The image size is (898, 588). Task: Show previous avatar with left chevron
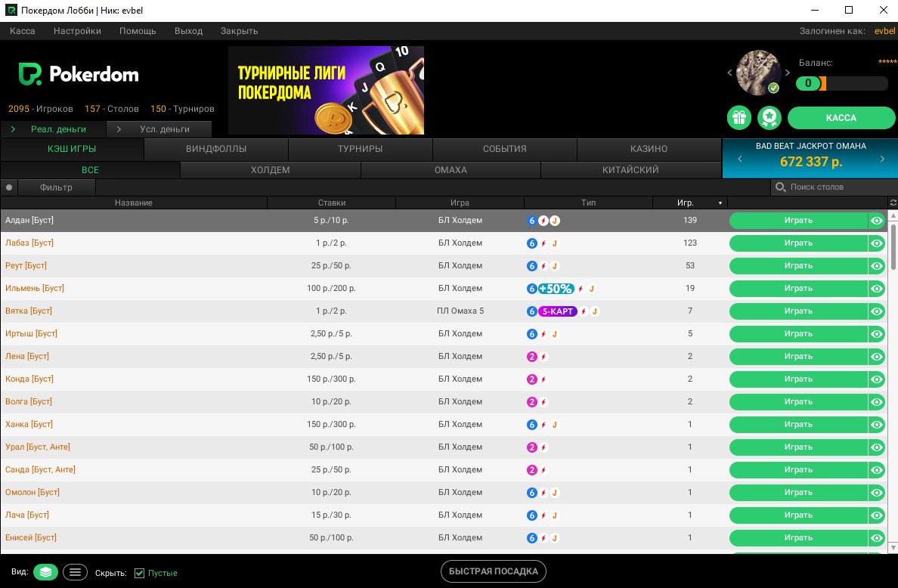[729, 73]
